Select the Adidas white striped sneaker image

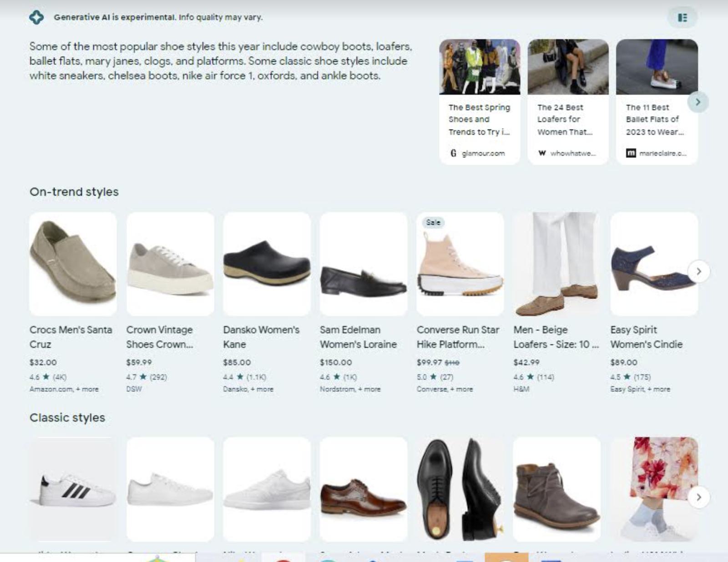point(73,489)
